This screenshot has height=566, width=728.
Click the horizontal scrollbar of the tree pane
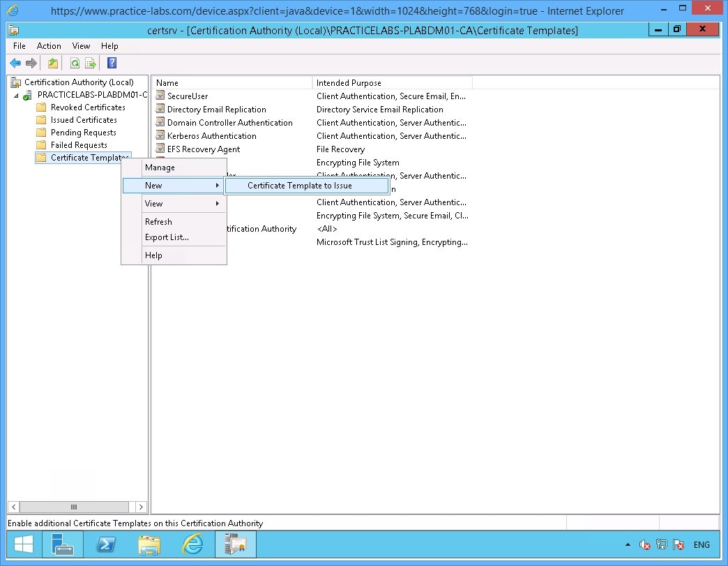[x=74, y=507]
